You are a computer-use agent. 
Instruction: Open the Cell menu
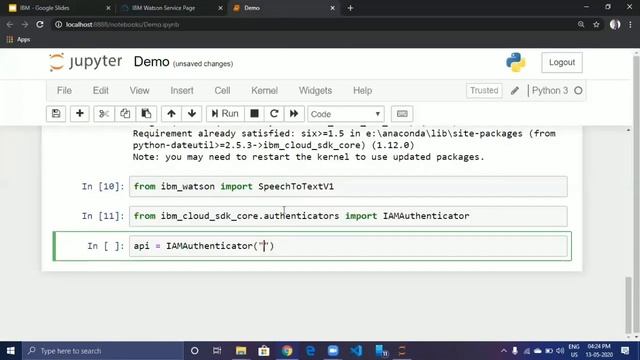[x=222, y=91]
